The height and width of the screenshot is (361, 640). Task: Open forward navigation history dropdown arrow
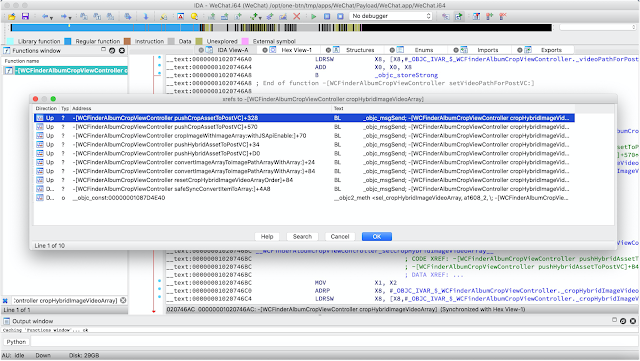click(x=70, y=18)
